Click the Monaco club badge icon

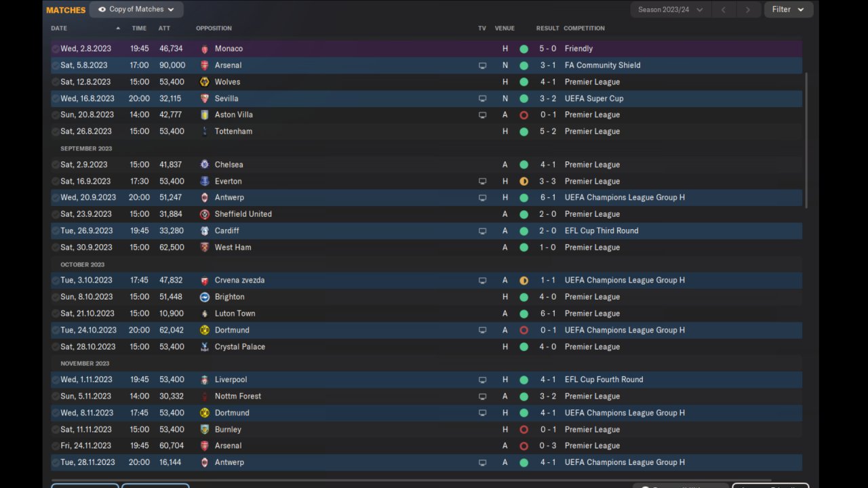(x=205, y=49)
